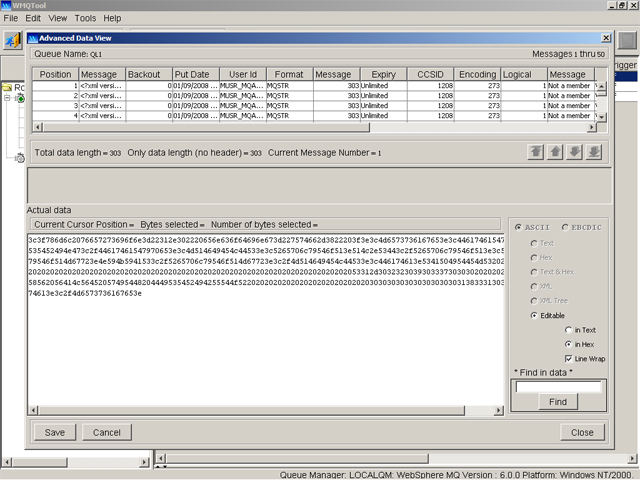Click message table scroll right arrow

coord(591,127)
